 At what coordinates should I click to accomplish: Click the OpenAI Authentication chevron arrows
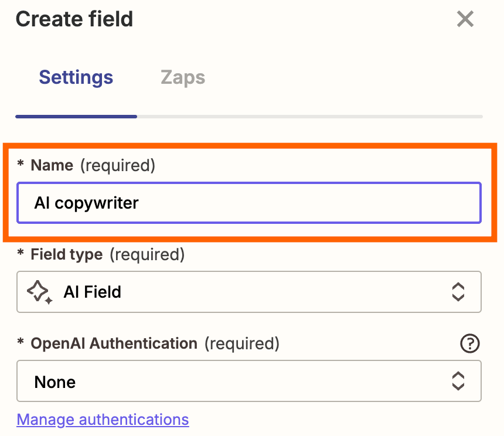tap(458, 381)
